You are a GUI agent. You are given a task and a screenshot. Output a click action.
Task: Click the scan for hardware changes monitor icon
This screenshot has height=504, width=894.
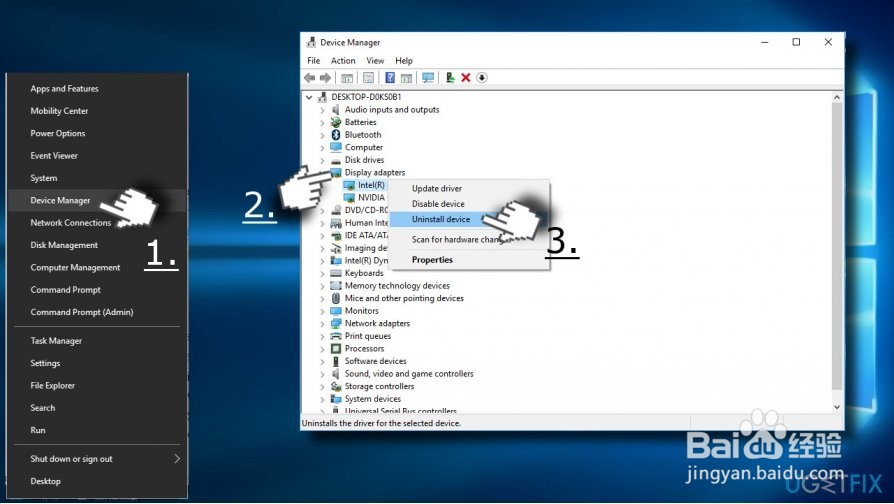pos(428,78)
